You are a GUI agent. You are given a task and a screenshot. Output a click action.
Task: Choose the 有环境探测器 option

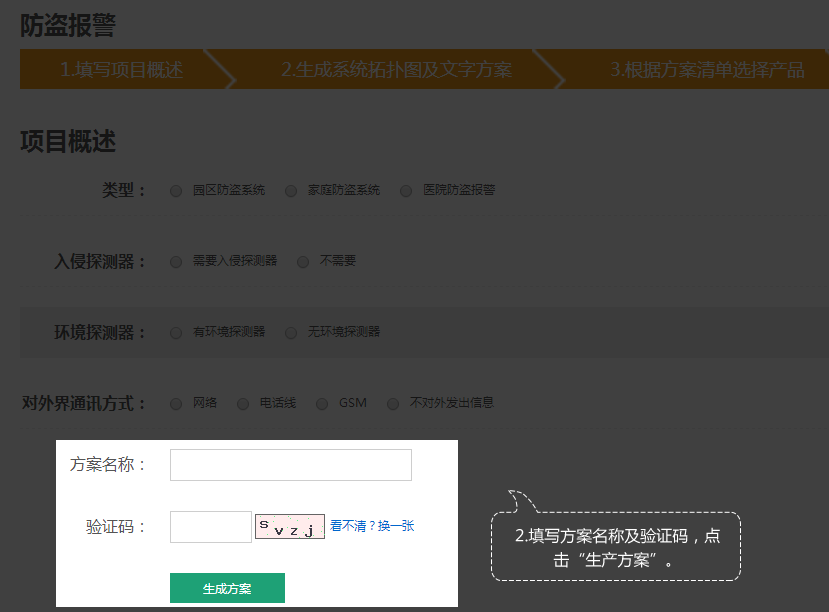click(x=176, y=333)
